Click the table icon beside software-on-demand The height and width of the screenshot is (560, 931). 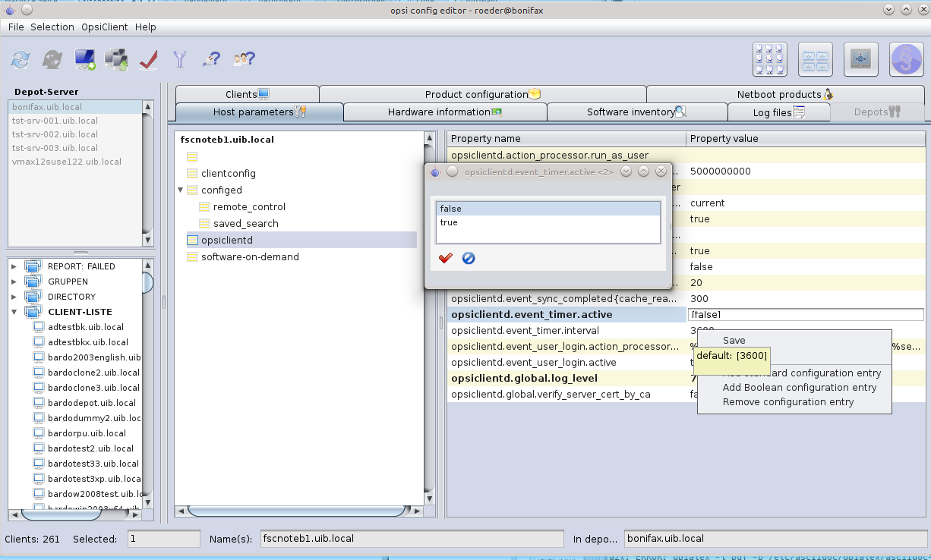[x=192, y=256]
